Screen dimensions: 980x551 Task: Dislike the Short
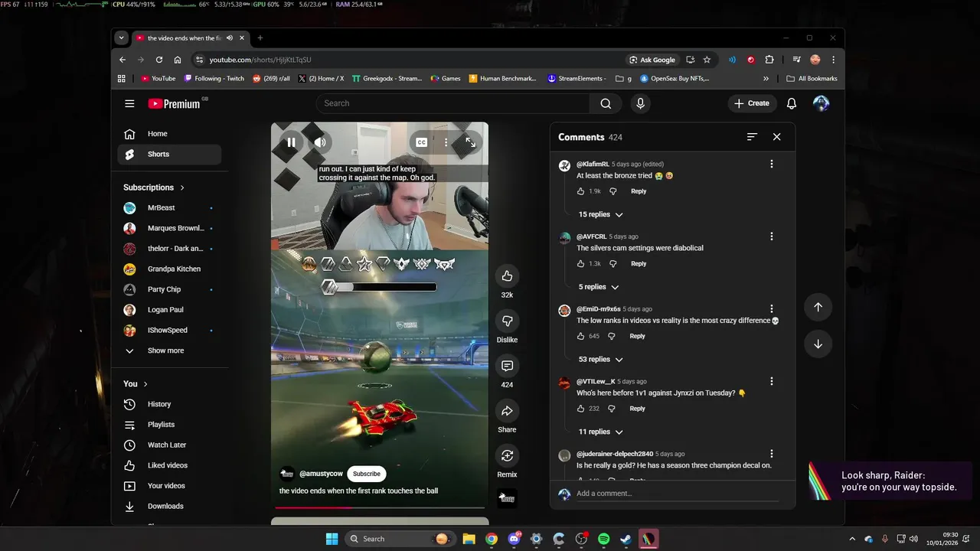tap(507, 321)
